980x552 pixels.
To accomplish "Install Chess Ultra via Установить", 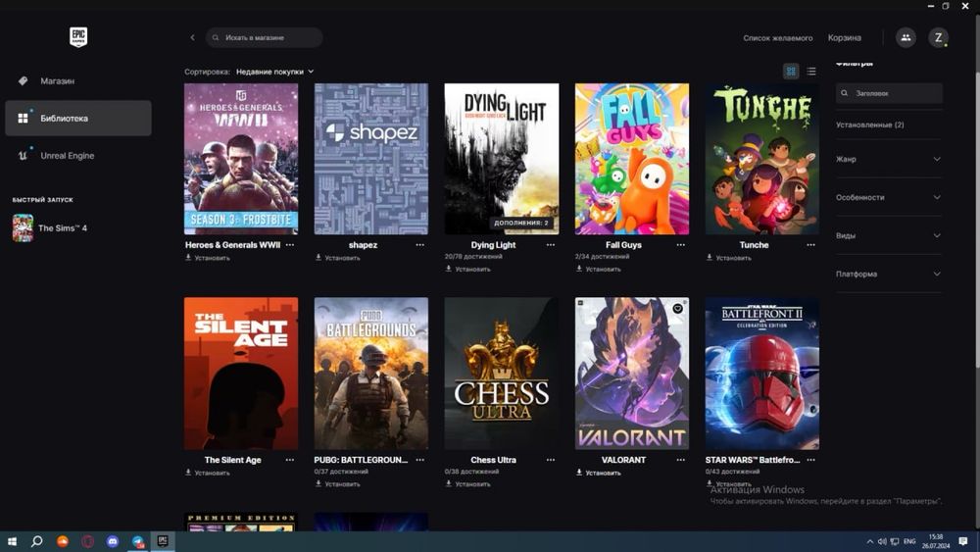I will (468, 484).
